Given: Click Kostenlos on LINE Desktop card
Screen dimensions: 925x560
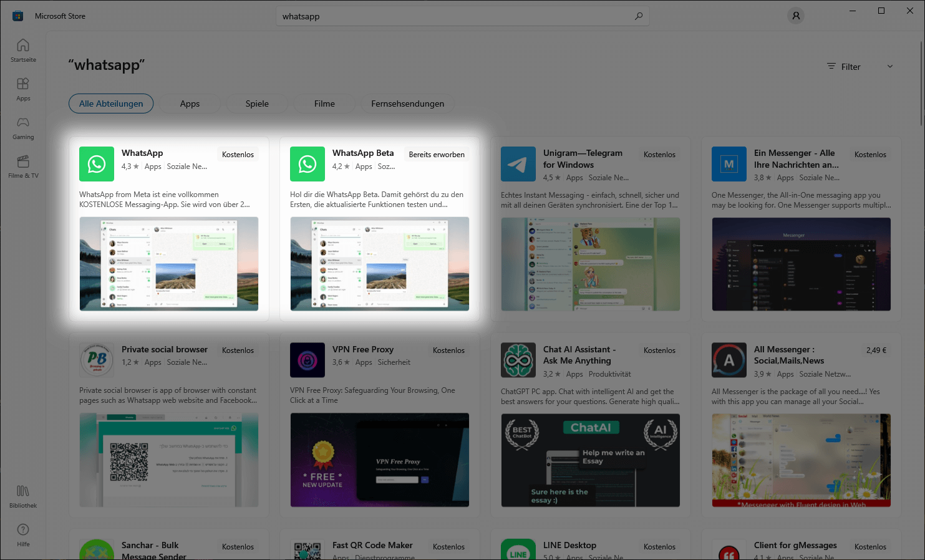Looking at the screenshot, I should click(x=660, y=547).
